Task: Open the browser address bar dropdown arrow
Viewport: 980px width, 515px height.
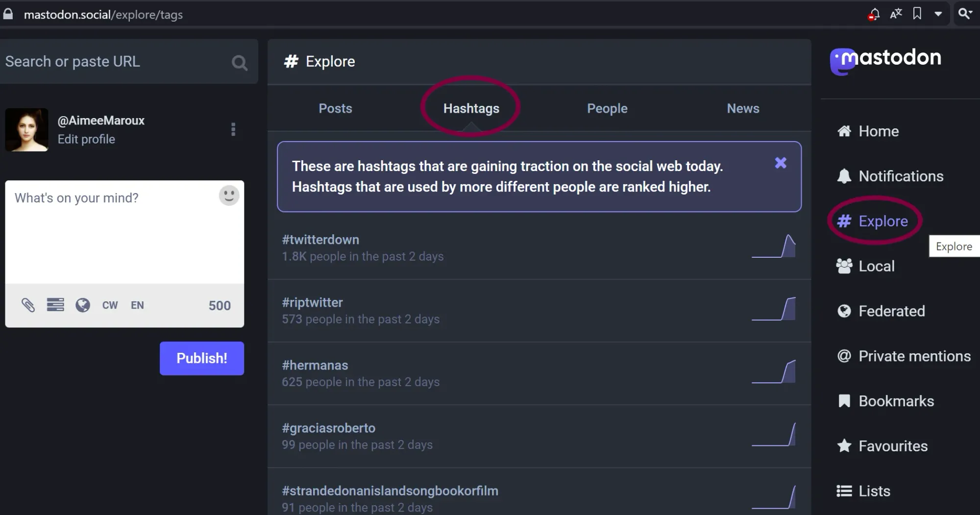Action: click(938, 14)
